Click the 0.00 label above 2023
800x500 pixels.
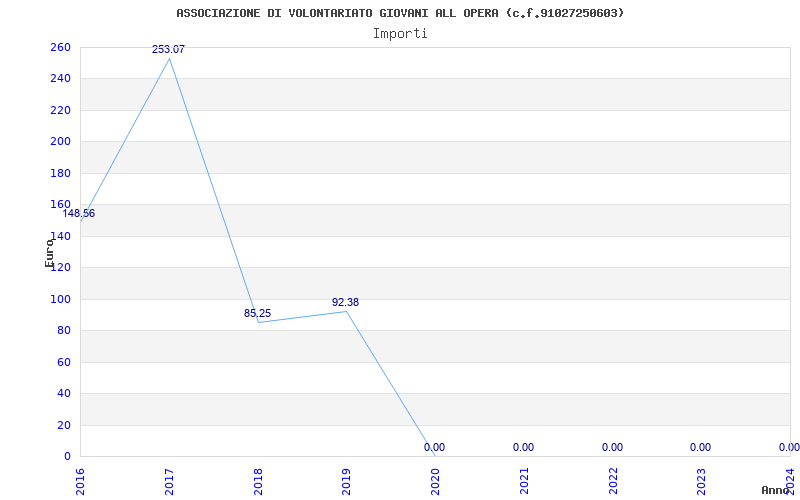pos(701,447)
